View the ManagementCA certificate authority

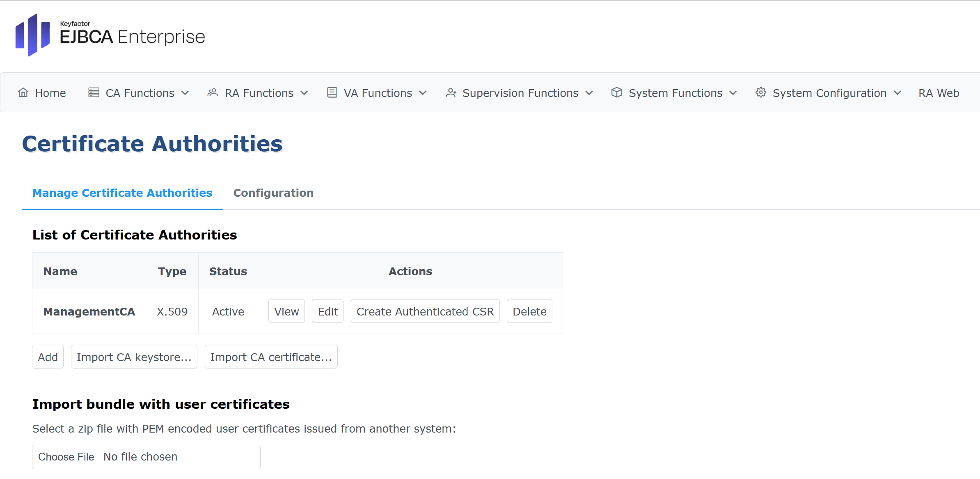[286, 311]
